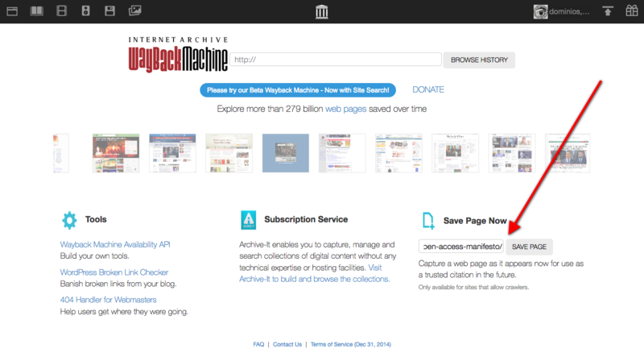644x353 pixels.
Task: Open Wayback Machine Availability API link
Action: pyautogui.click(x=115, y=244)
